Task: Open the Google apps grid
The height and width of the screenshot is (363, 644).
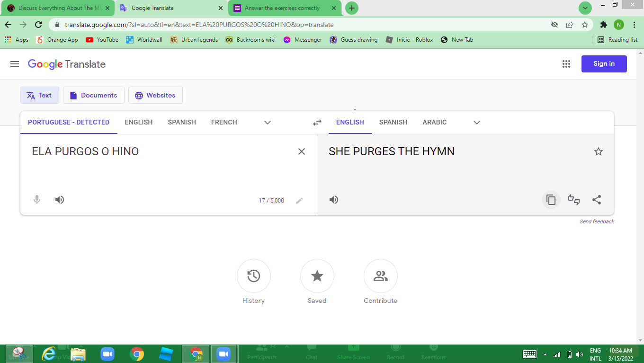Action: click(x=566, y=63)
